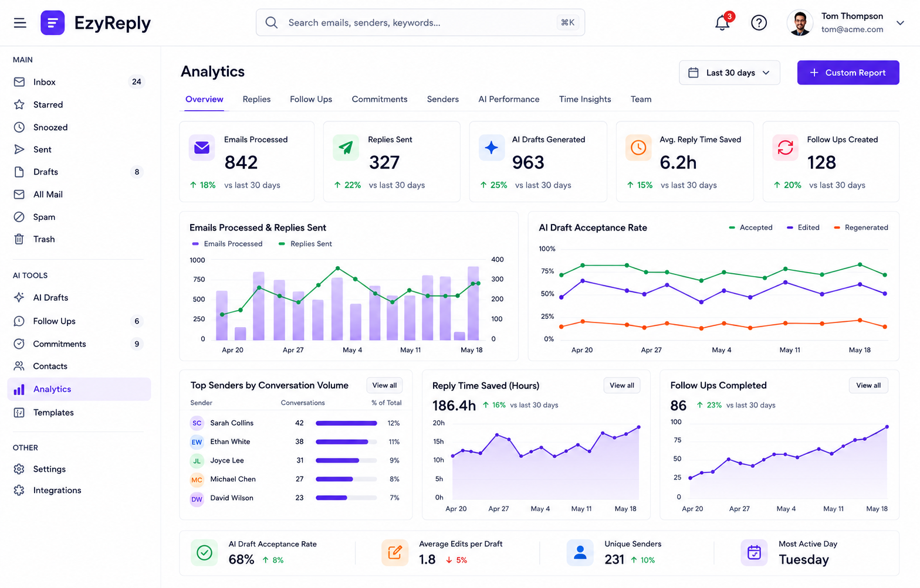Viewport: 920px width, 588px height.
Task: Click the AI Drafts Generated sparkle icon
Action: pyautogui.click(x=492, y=147)
